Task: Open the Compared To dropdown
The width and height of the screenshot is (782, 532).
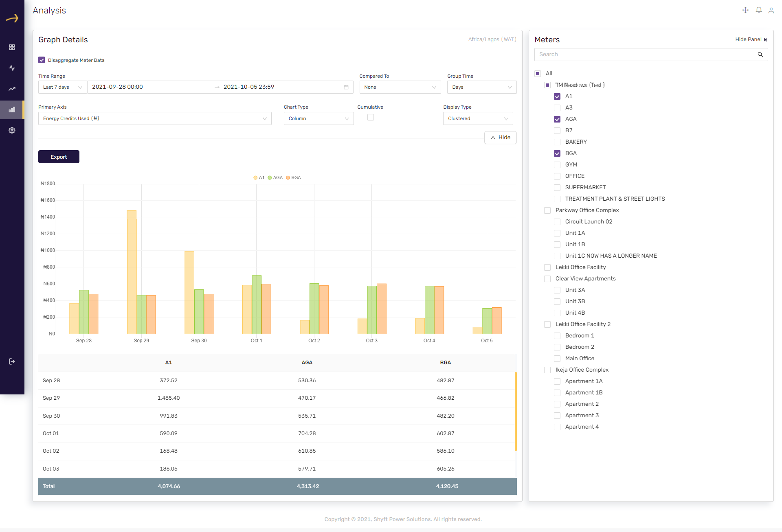Action: point(400,87)
